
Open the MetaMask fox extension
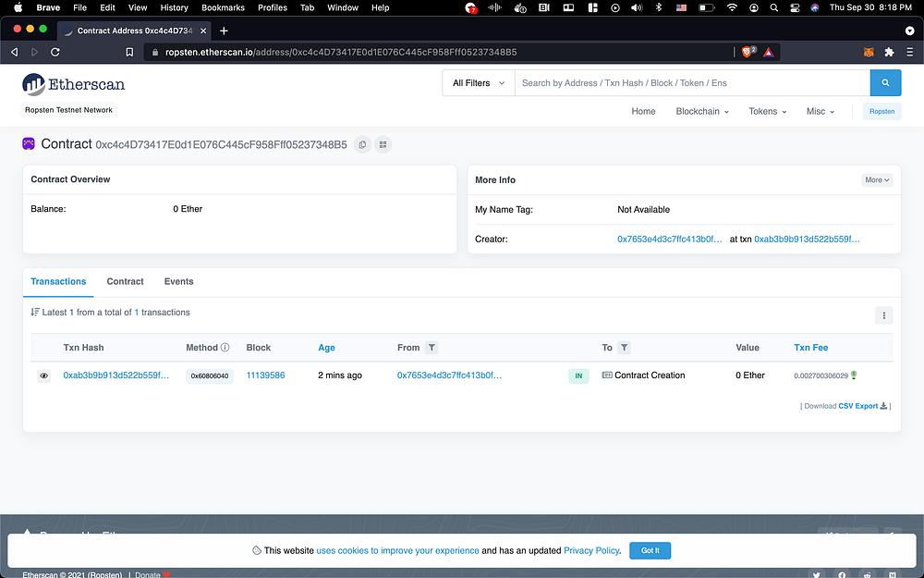pyautogui.click(x=869, y=52)
